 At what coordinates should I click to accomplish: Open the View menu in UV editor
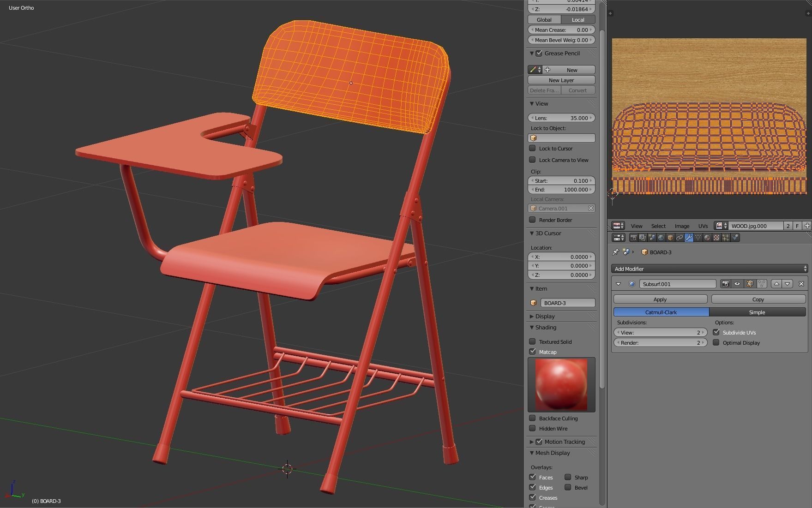pos(637,226)
